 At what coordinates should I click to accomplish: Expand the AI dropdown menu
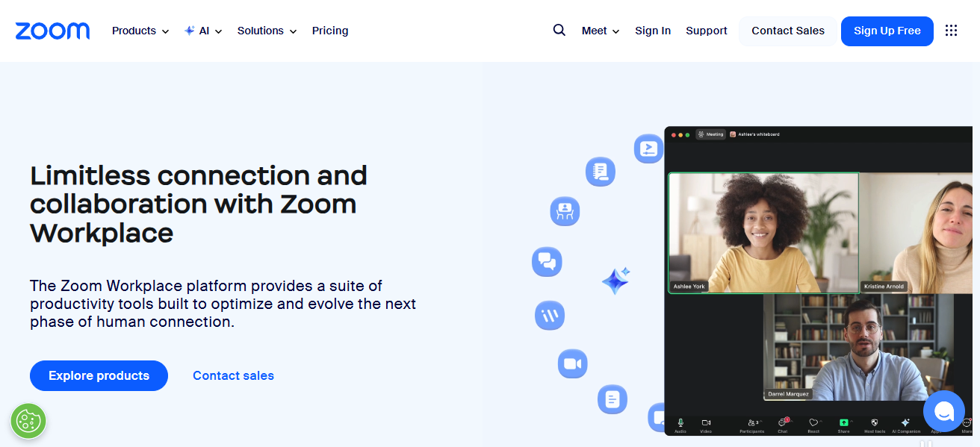point(203,31)
